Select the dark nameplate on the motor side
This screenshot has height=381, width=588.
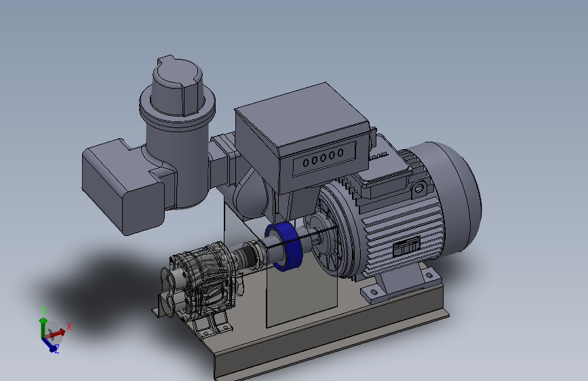406,247
